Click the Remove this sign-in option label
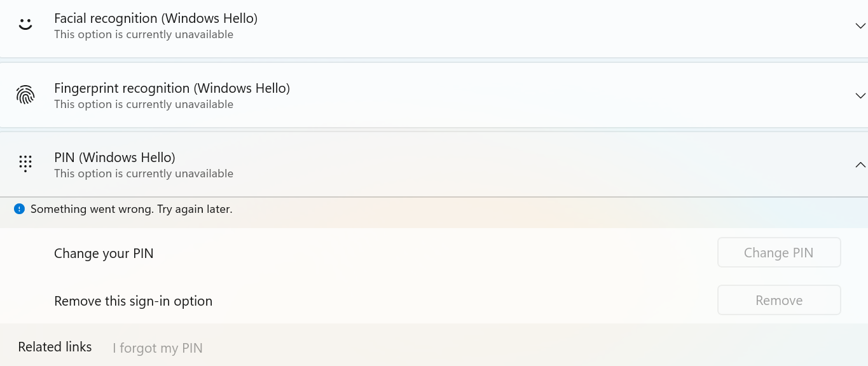Screen dimensions: 868x366 pos(133,301)
